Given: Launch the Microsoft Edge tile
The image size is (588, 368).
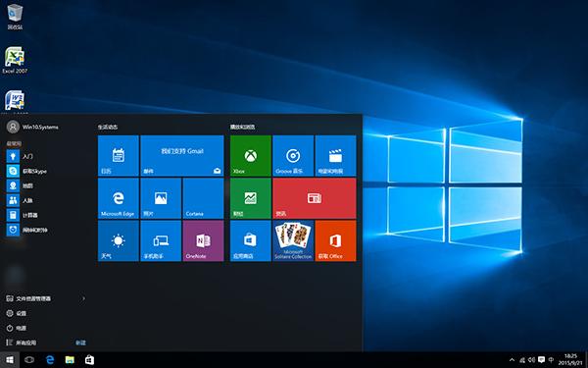Looking at the screenshot, I should (x=119, y=198).
